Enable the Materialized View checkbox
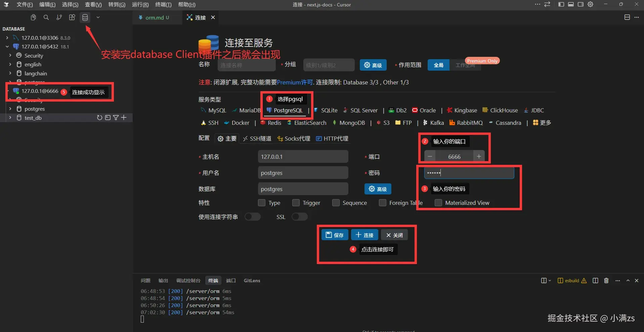 (438, 203)
